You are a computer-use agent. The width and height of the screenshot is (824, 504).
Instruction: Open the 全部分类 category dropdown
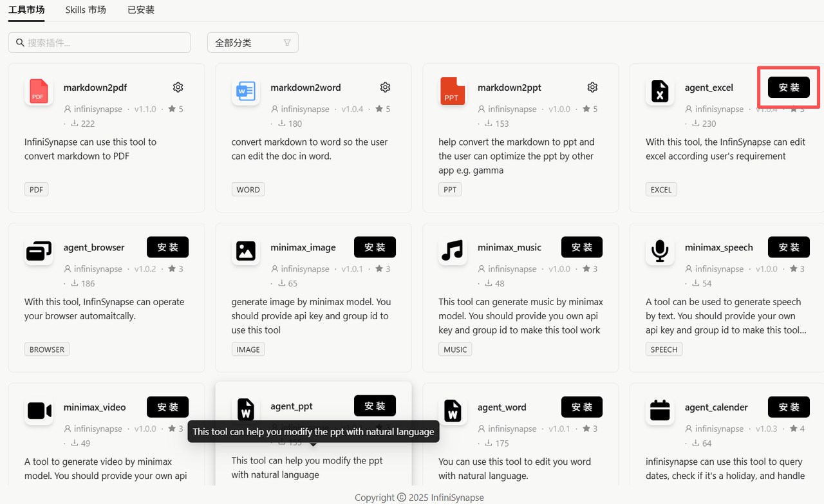click(252, 42)
